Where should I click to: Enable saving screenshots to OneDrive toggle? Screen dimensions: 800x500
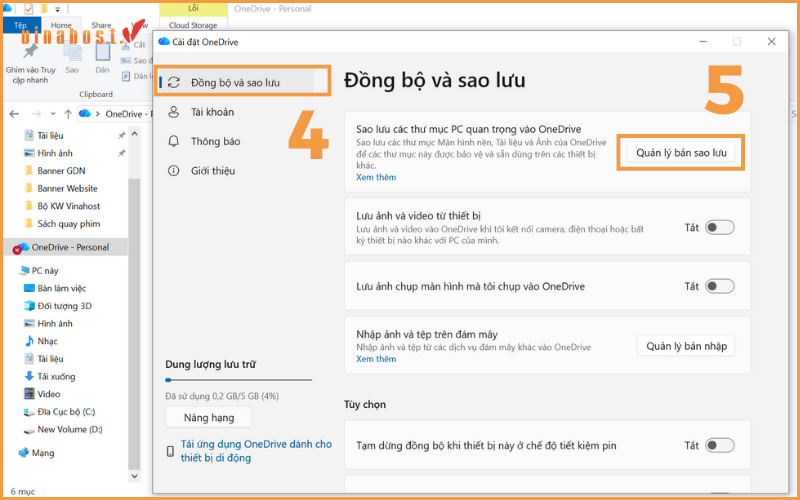click(x=719, y=286)
